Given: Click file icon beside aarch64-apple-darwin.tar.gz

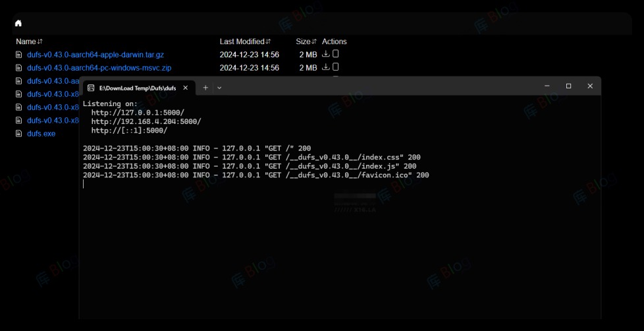Looking at the screenshot, I should pyautogui.click(x=18, y=55).
